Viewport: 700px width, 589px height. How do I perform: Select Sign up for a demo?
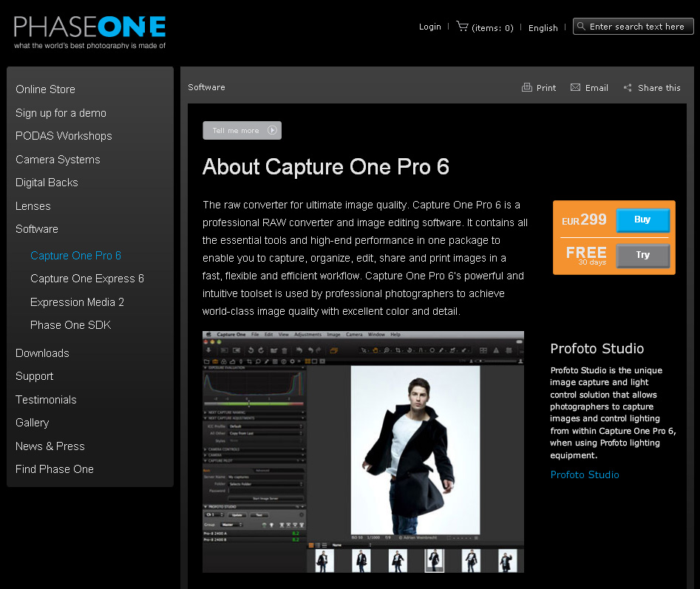point(61,113)
